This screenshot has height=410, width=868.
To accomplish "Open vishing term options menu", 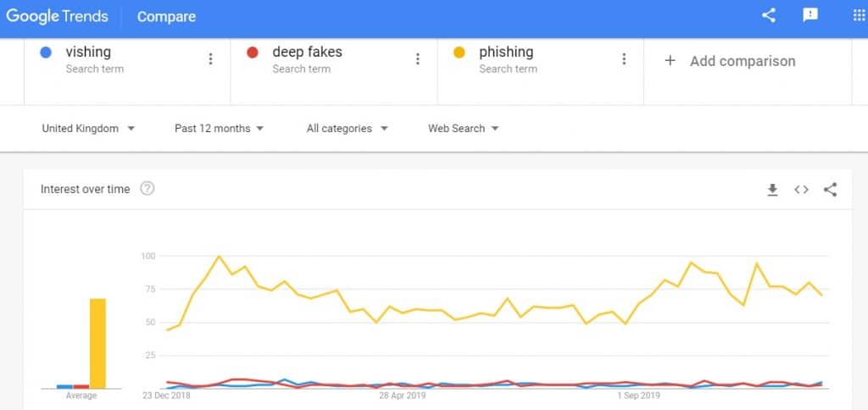I will [211, 59].
